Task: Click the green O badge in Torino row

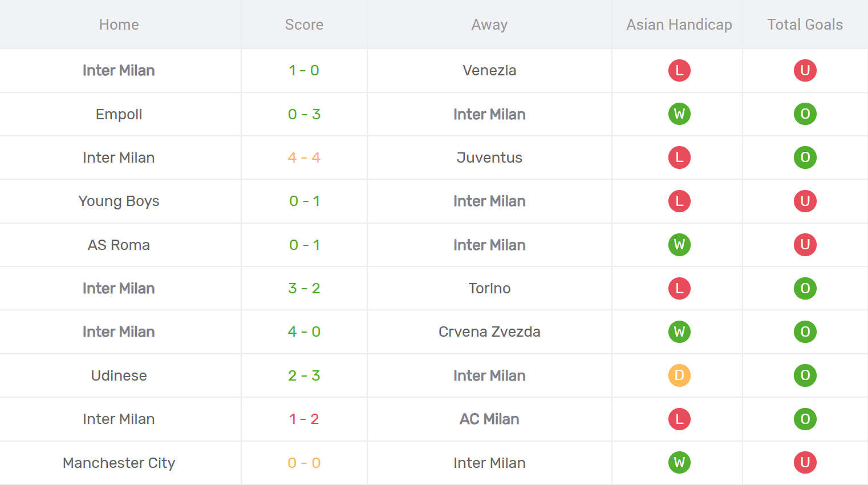Action: pyautogui.click(x=805, y=288)
